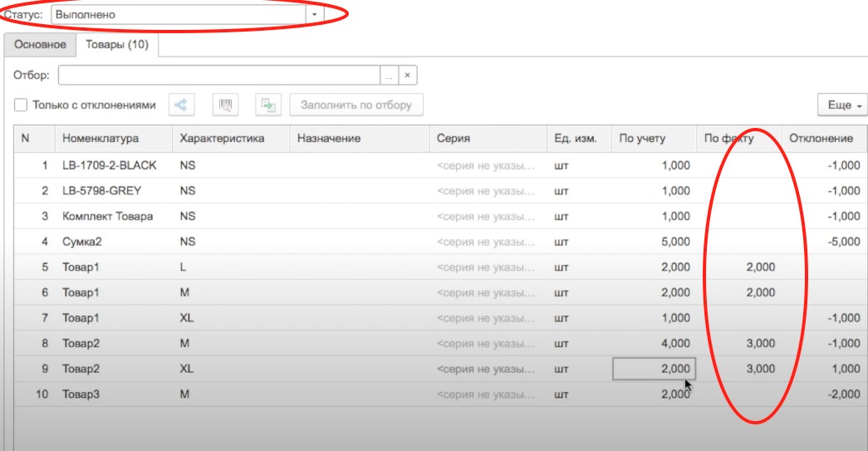Select Товар2 in row 9
Screen dimensions: 868x451
coord(114,369)
